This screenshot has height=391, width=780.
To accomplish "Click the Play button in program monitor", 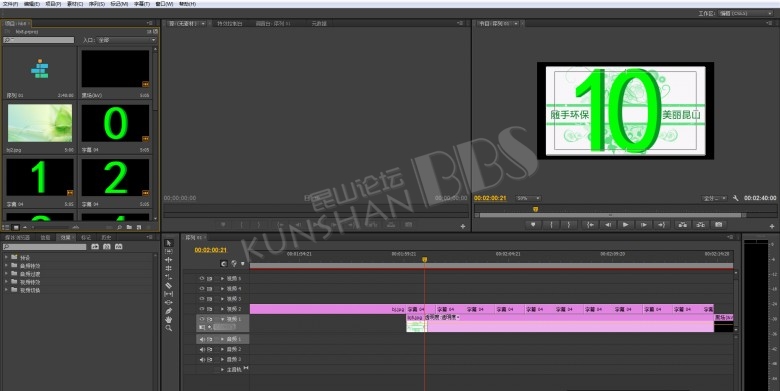I will [x=625, y=225].
